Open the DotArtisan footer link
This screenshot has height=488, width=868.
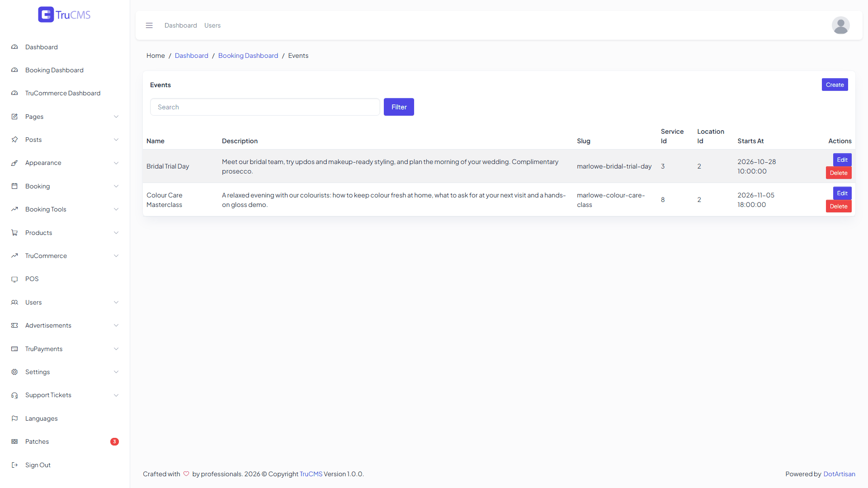[839, 474]
